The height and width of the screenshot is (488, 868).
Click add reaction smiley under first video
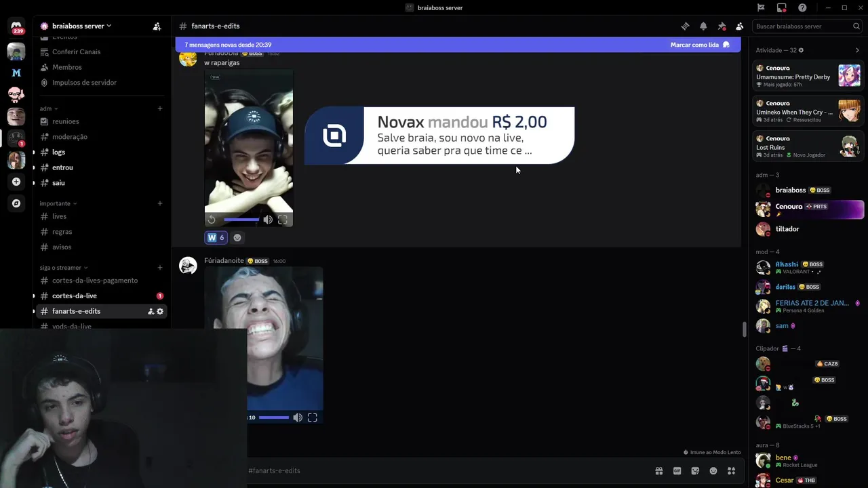coord(237,237)
